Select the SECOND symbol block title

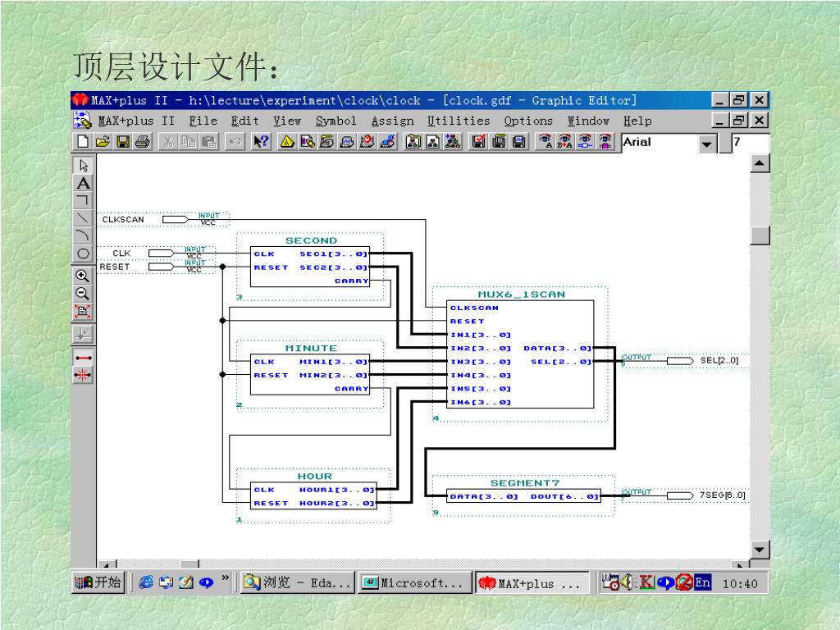(x=311, y=240)
